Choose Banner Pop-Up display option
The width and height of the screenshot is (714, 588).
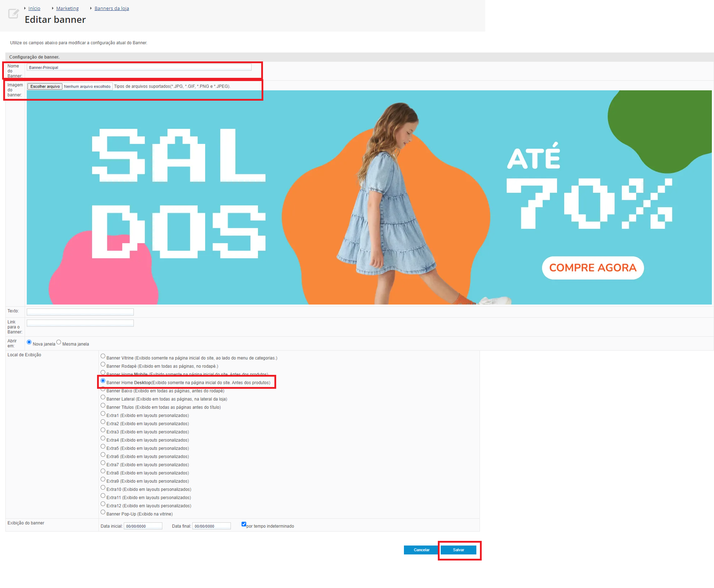[103, 512]
